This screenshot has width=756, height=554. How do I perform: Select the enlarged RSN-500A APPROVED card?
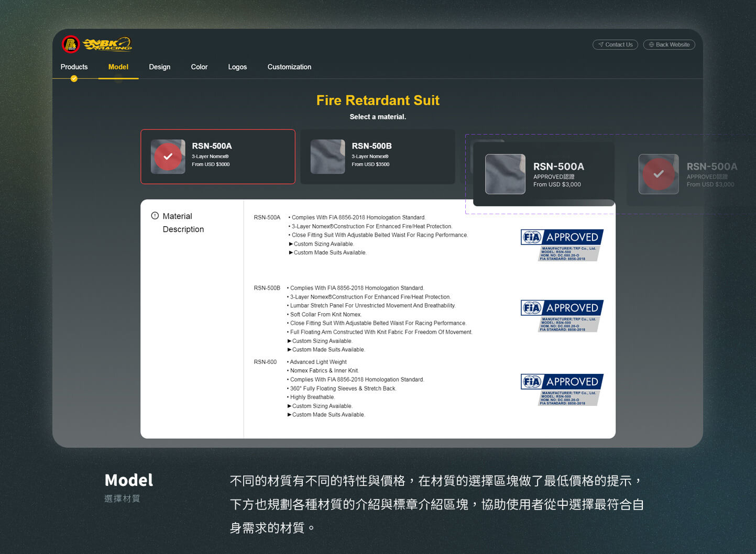coord(543,174)
